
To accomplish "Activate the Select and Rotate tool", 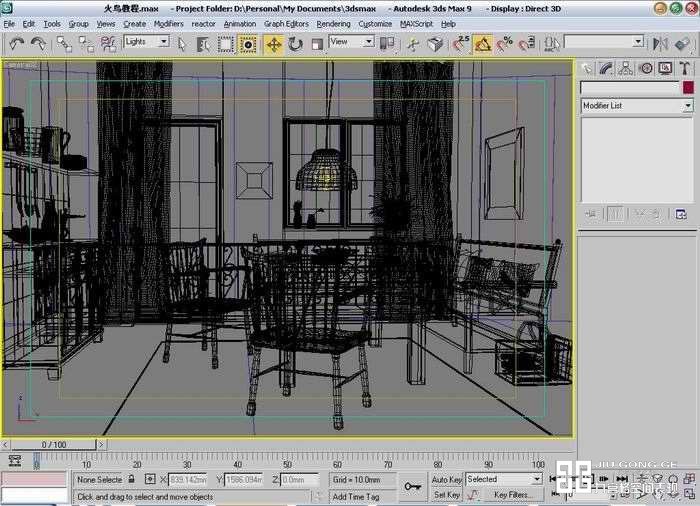I will click(296, 44).
